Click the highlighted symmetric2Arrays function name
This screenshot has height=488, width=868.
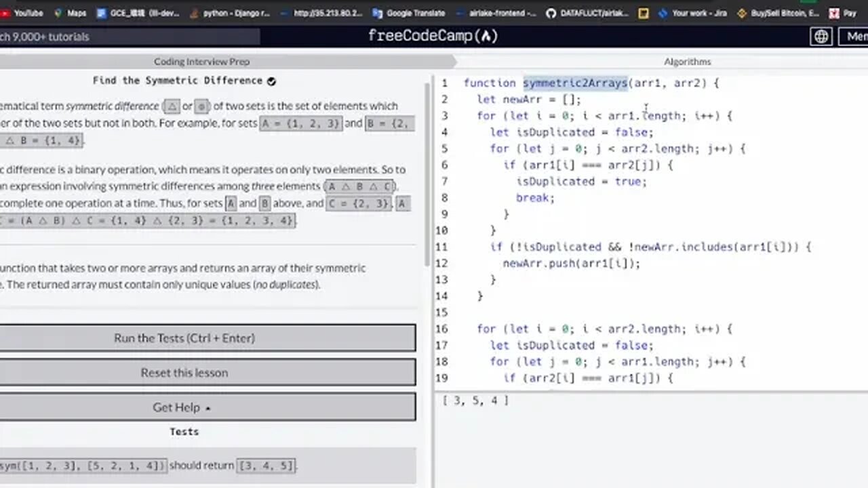[575, 83]
